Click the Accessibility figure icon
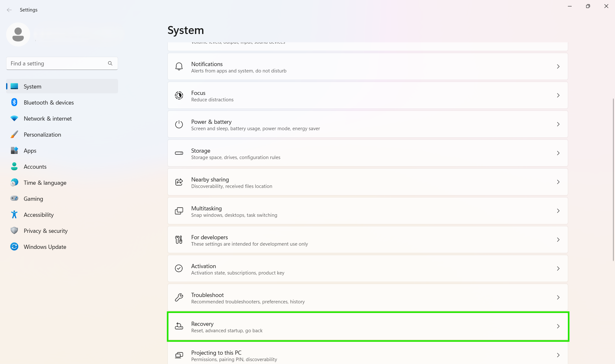 [14, 215]
